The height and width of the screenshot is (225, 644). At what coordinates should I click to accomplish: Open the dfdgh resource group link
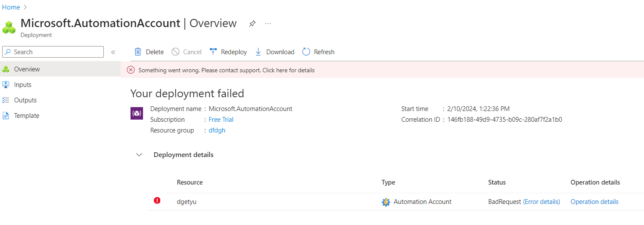tap(217, 130)
